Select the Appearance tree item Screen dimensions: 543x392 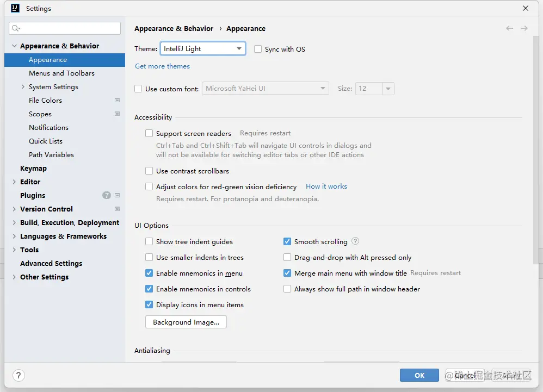[x=65, y=60]
